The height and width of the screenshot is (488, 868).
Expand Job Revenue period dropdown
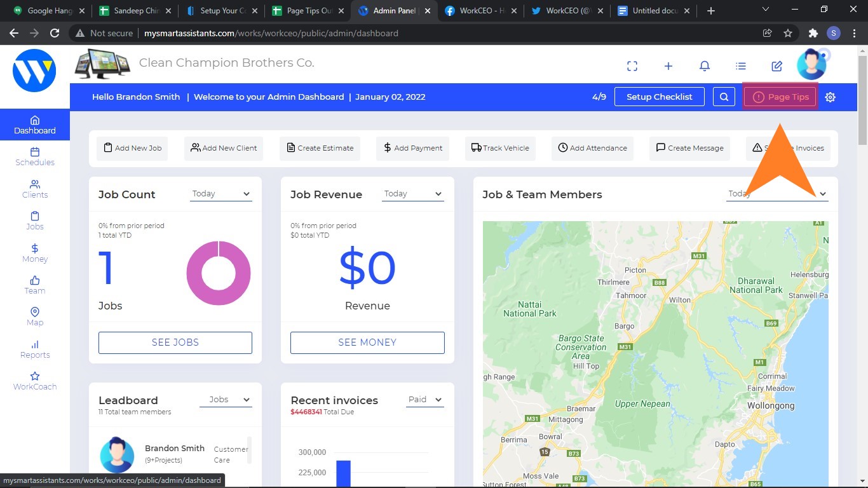coord(413,194)
